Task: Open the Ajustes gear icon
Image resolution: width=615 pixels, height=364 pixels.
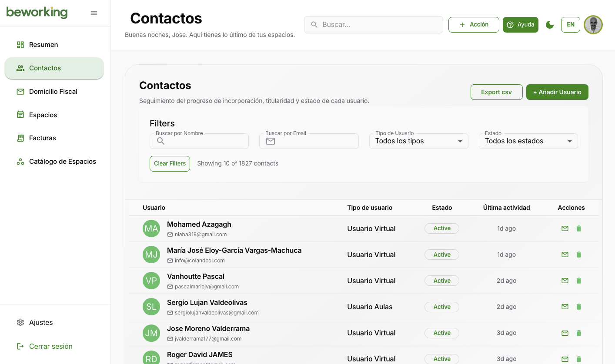Action: pos(20,322)
